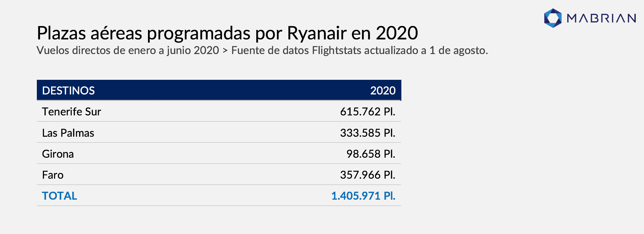The height and width of the screenshot is (234, 644).
Task: Select the 2020 column header
Action: point(383,91)
